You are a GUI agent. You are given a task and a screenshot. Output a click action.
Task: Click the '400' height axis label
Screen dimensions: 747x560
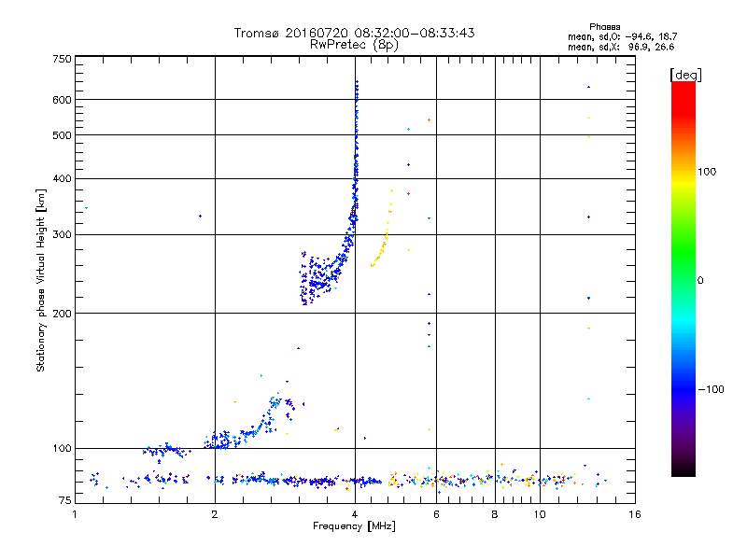pos(62,179)
